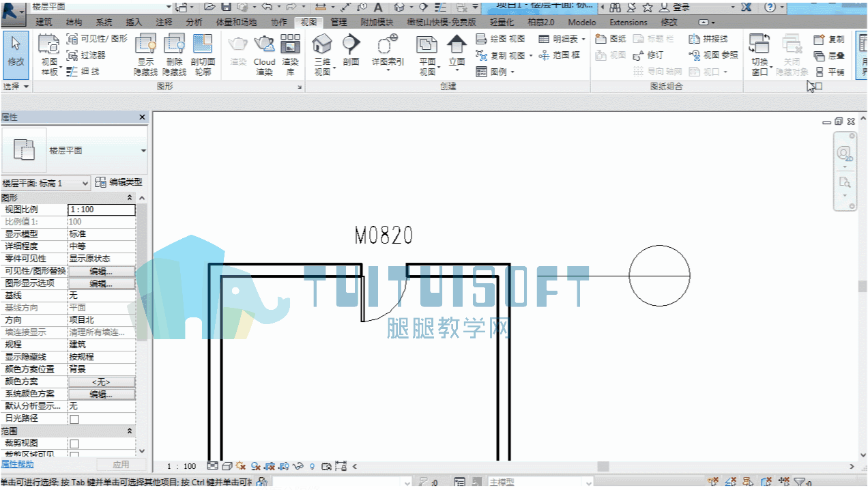Open the 渲染库 render gallery
This screenshot has width=868, height=490.
pyautogui.click(x=291, y=55)
